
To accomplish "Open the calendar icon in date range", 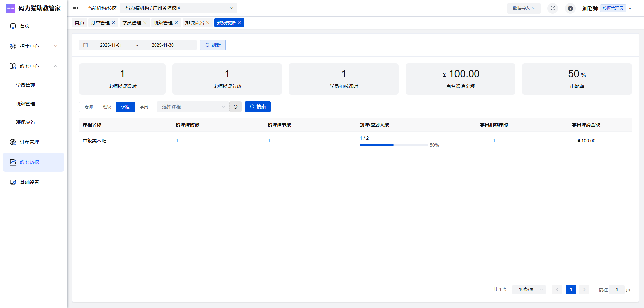I will (x=86, y=45).
